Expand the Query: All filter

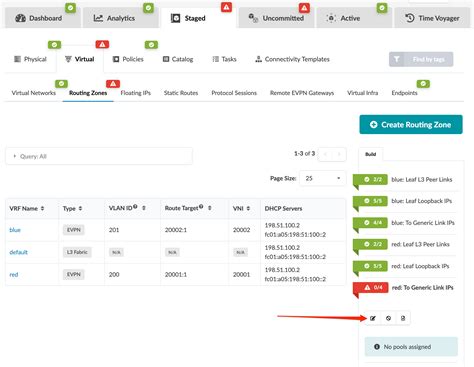pos(99,156)
